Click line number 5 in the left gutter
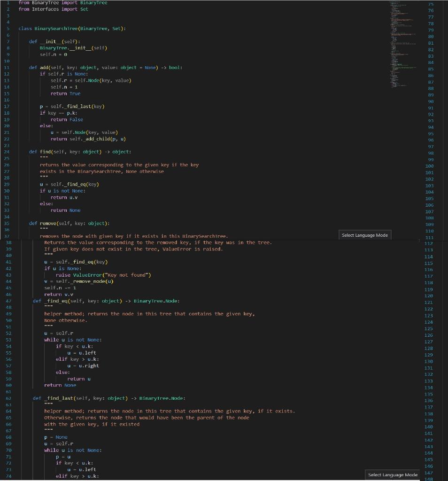This screenshot has width=448, height=481. (x=9, y=28)
